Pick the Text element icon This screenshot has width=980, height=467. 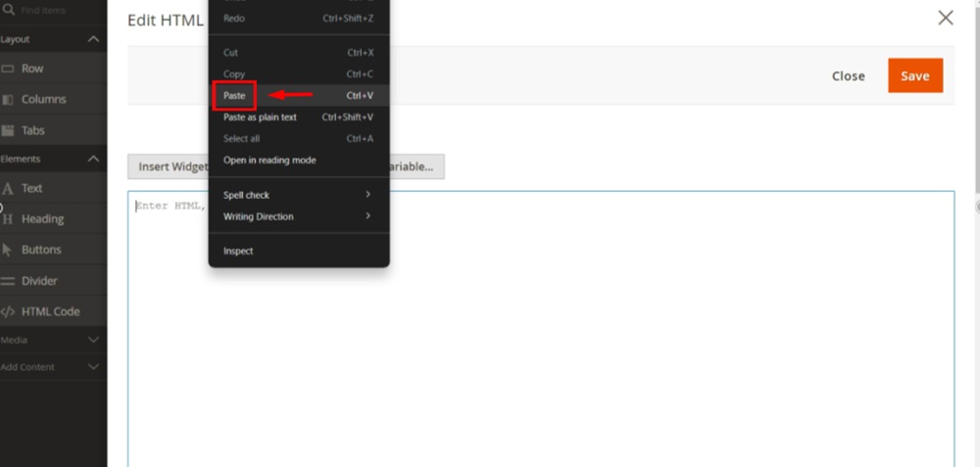coord(8,189)
